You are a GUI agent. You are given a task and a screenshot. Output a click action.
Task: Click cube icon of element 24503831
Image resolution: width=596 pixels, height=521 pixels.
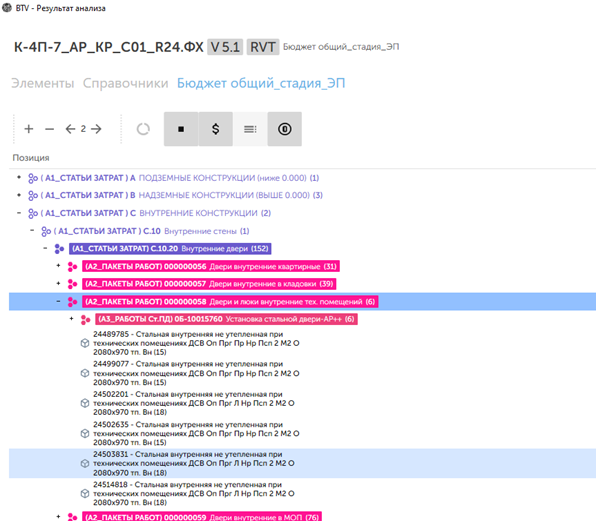[85, 464]
